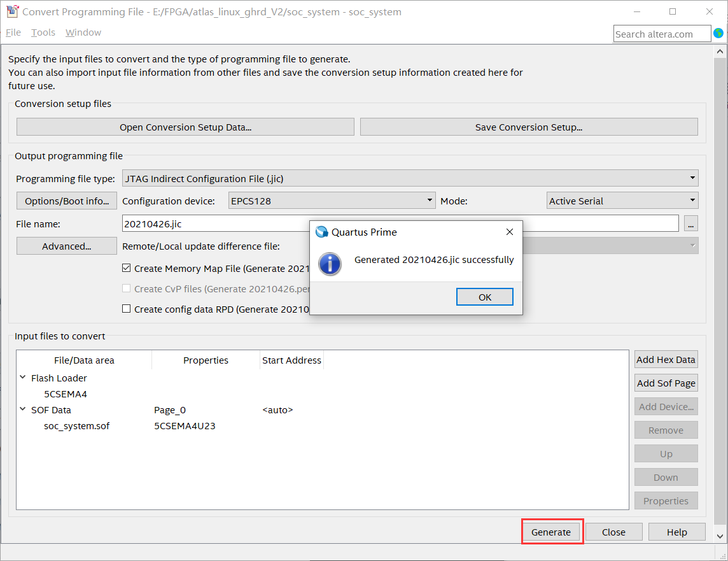728x561 pixels.
Task: Click the Quartus Prime logo in the dialog title
Action: tap(322, 232)
